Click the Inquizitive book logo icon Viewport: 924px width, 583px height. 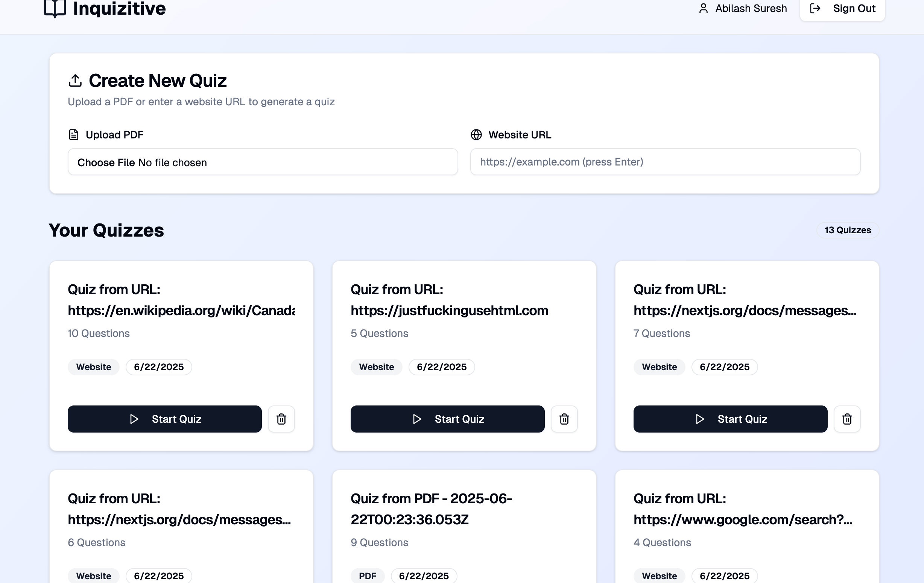click(x=55, y=8)
